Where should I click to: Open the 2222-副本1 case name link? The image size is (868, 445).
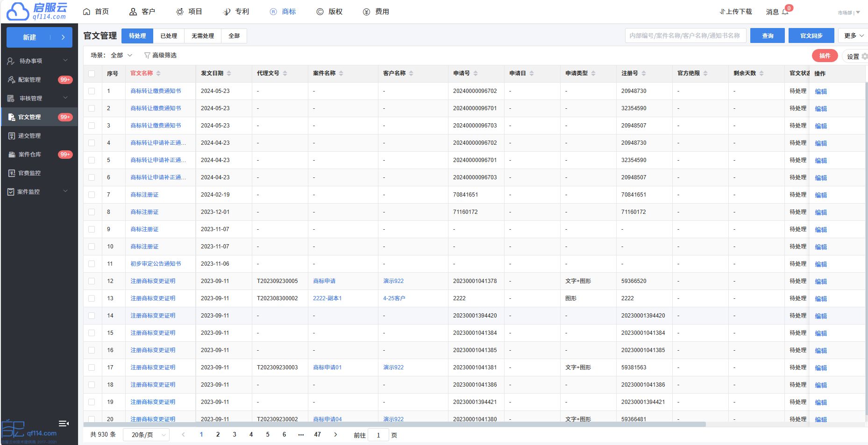pos(327,298)
